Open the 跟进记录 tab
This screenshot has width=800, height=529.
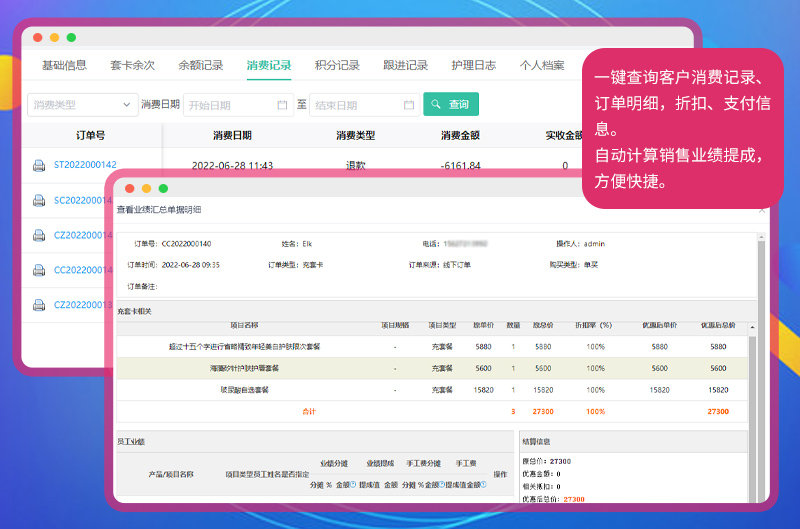(x=405, y=66)
